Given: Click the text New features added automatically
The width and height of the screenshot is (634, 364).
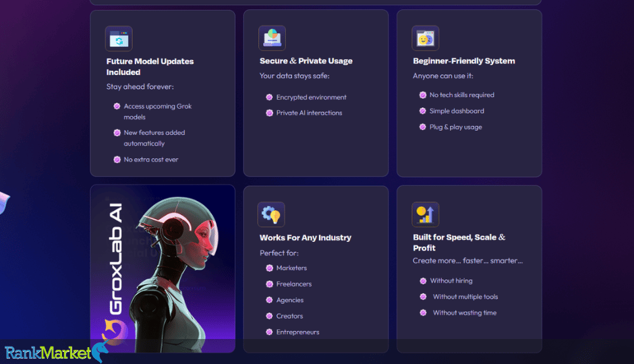Looking at the screenshot, I should click(154, 138).
